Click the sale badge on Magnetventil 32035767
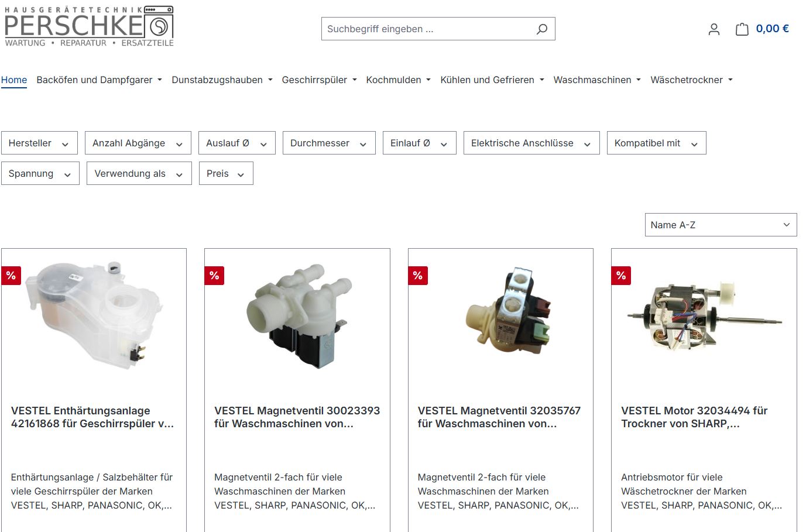Image resolution: width=806 pixels, height=532 pixels. point(418,276)
